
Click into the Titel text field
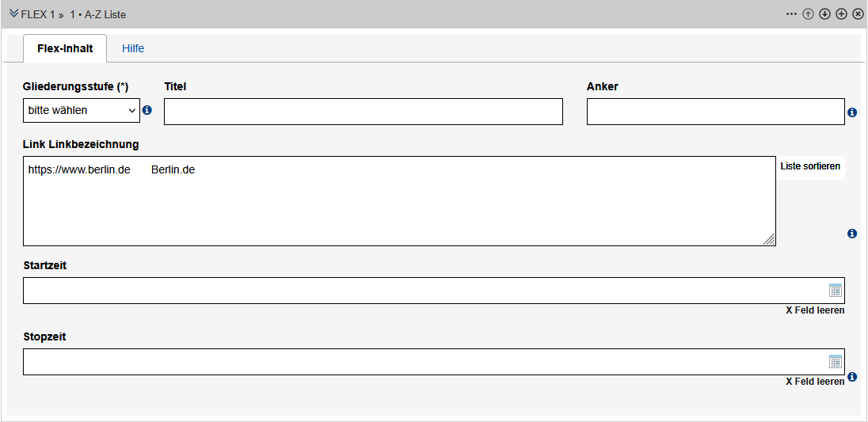tap(363, 112)
